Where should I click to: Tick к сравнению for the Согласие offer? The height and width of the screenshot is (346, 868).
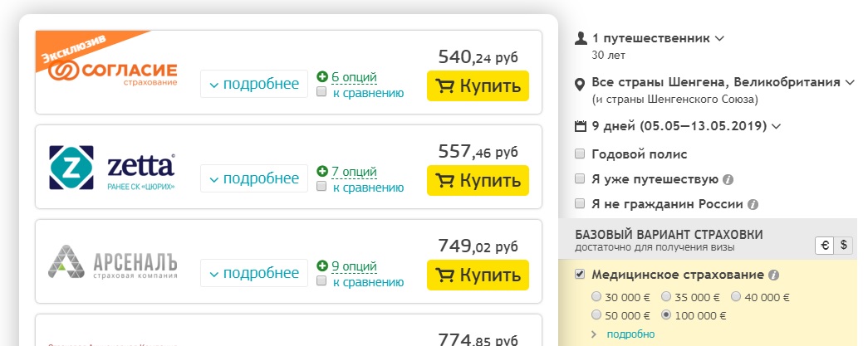[321, 92]
